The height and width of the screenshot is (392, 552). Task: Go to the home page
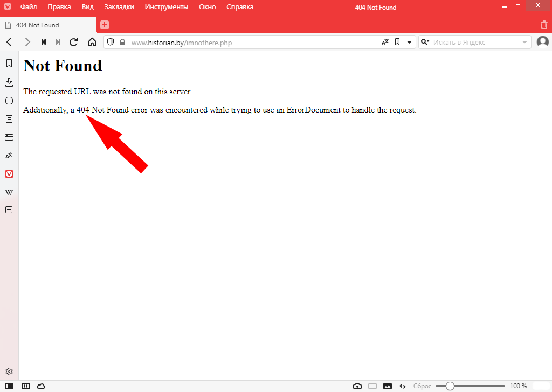(92, 42)
